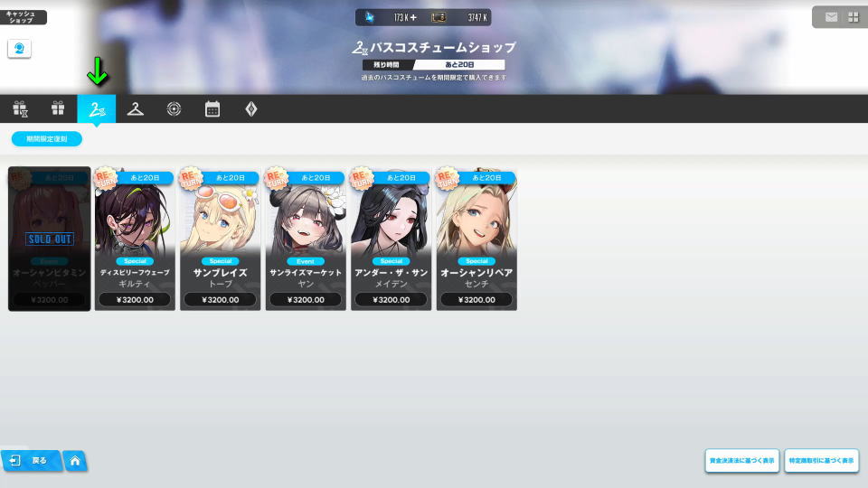
Task: Select サンライズマーケット ヤン costume card
Action: point(306,239)
